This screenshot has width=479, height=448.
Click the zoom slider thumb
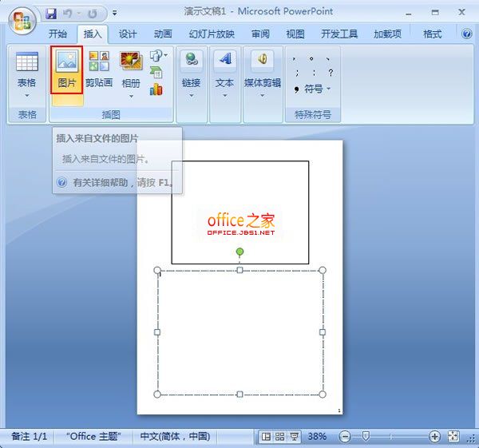pyautogui.click(x=366, y=436)
